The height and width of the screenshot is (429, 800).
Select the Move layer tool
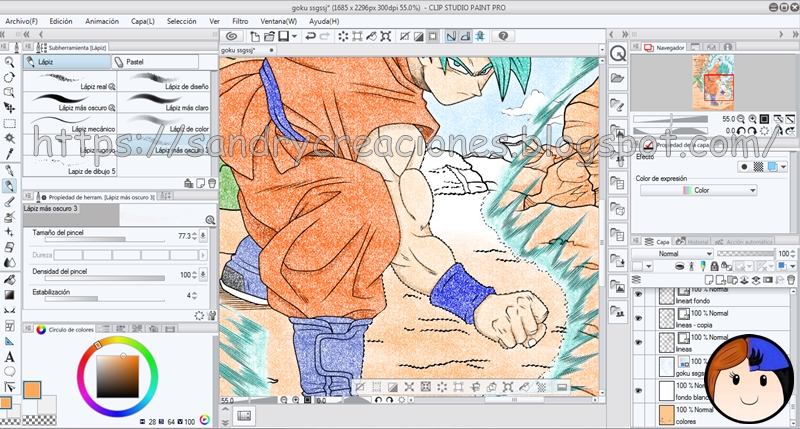[9, 108]
